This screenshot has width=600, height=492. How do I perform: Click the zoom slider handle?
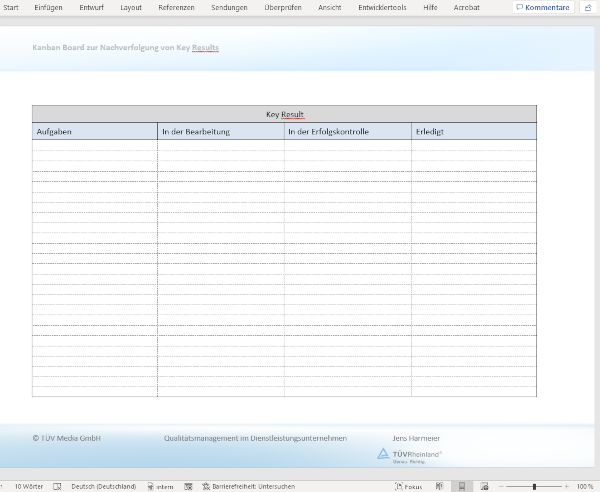[x=534, y=486]
